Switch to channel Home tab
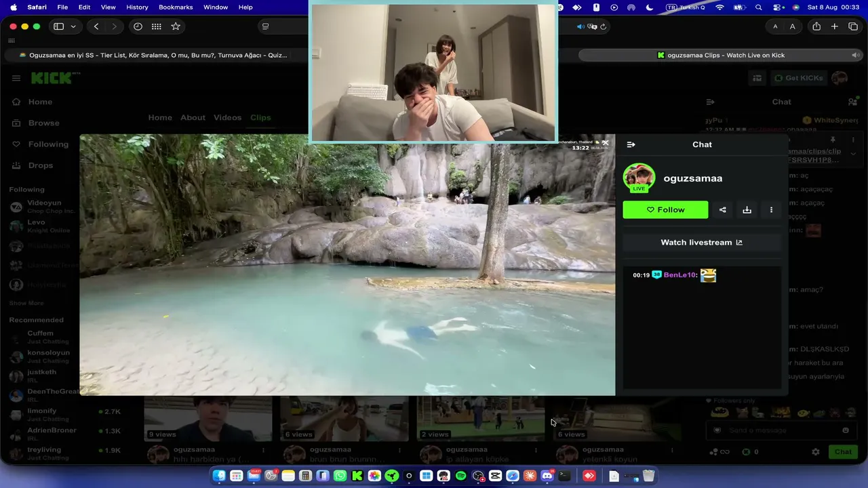Viewport: 868px width, 488px height. (160, 117)
